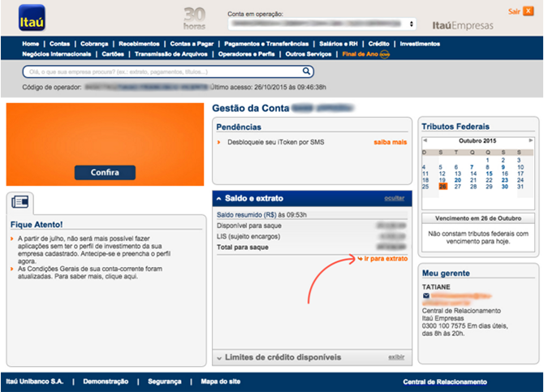Open Transmissão de Arquivos menu
The height and width of the screenshot is (392, 544).
click(171, 54)
